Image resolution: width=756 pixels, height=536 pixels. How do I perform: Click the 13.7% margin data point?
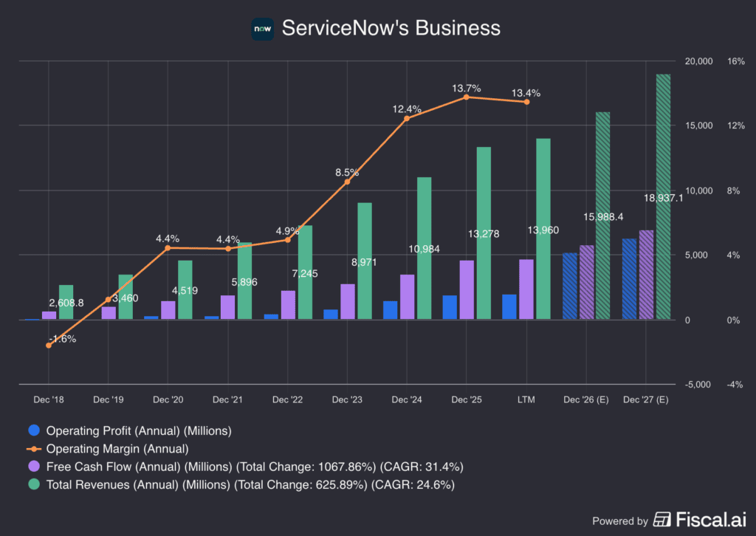coord(467,97)
